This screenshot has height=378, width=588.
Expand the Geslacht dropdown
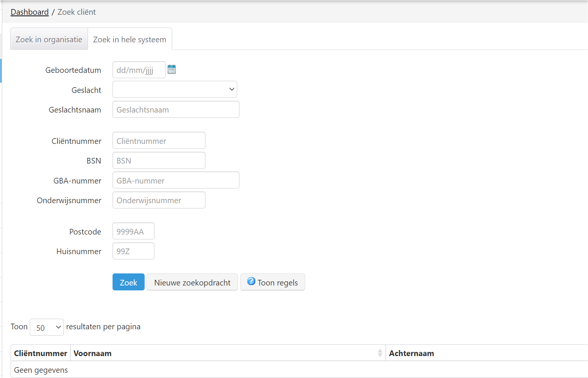click(175, 89)
